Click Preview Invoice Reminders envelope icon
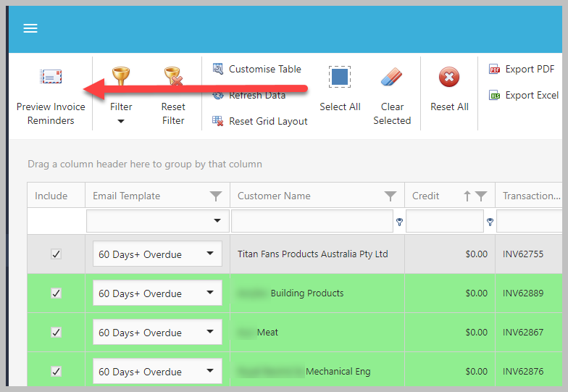Screen dimensions: 568x392 pyautogui.click(x=51, y=77)
